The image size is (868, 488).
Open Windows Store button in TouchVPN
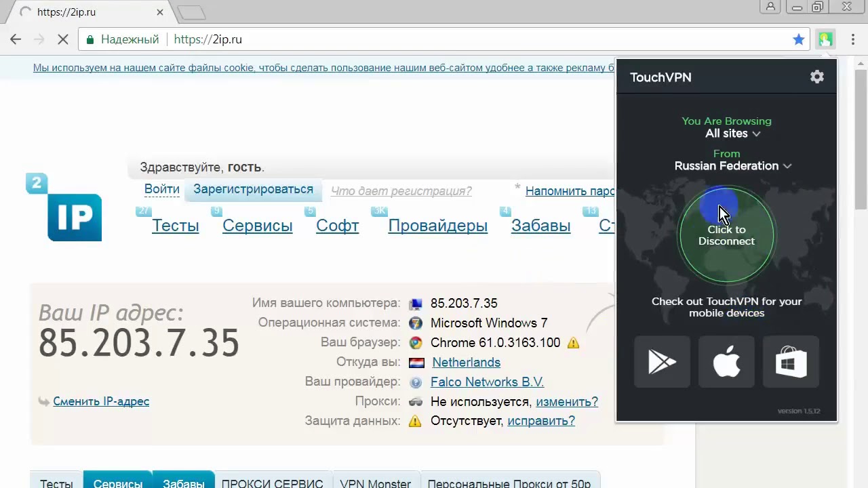pos(791,362)
